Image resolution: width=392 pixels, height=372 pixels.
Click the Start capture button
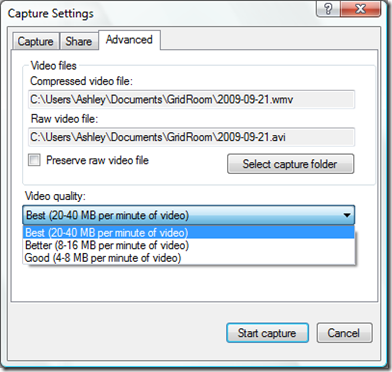(x=267, y=333)
